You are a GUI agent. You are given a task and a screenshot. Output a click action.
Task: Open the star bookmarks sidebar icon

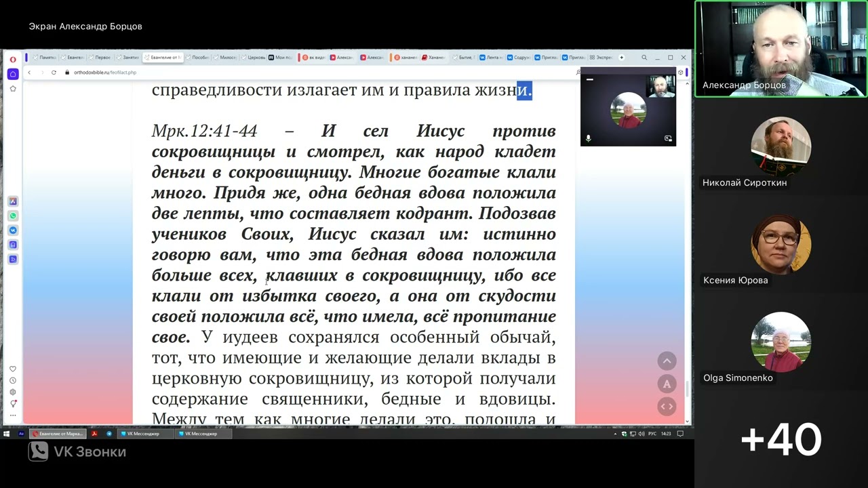13,88
